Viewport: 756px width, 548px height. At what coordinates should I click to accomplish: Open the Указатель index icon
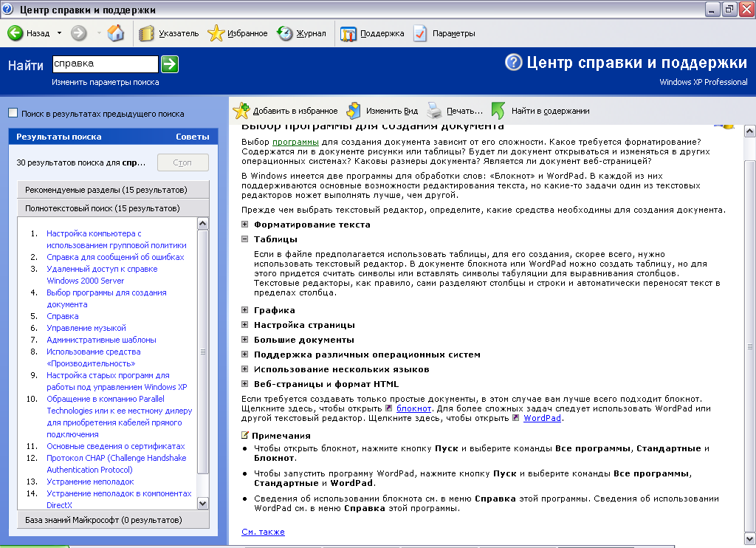[x=147, y=33]
